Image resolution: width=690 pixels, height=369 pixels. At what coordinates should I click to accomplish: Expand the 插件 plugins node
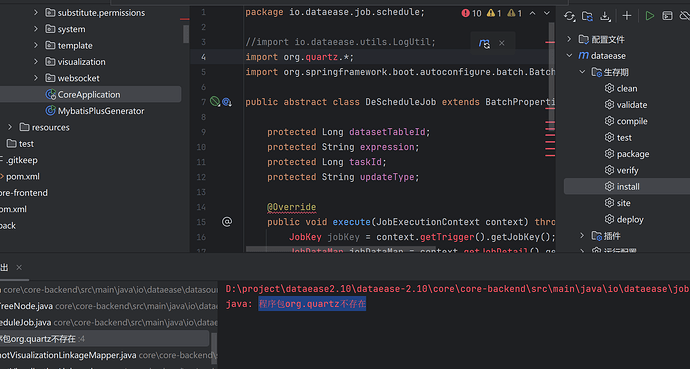point(582,236)
